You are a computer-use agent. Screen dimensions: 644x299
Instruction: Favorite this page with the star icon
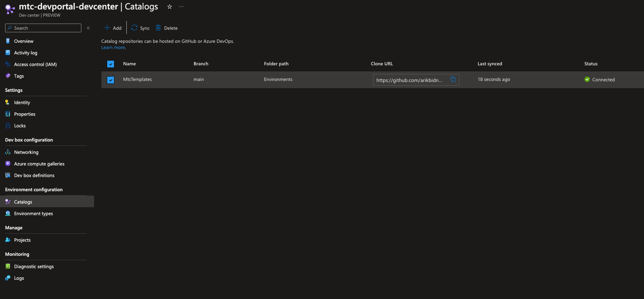point(170,7)
